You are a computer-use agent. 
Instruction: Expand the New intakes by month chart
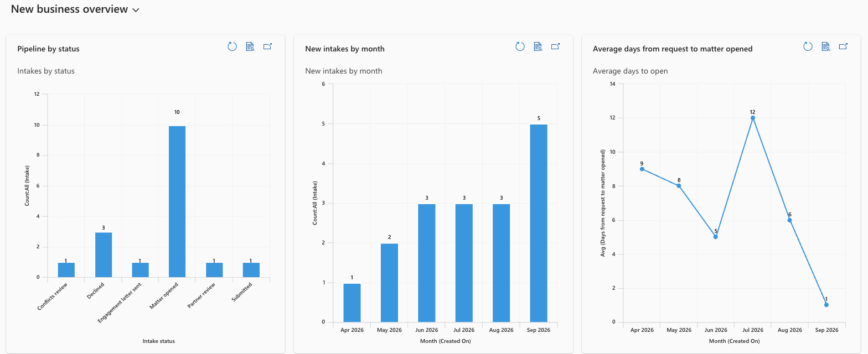556,47
